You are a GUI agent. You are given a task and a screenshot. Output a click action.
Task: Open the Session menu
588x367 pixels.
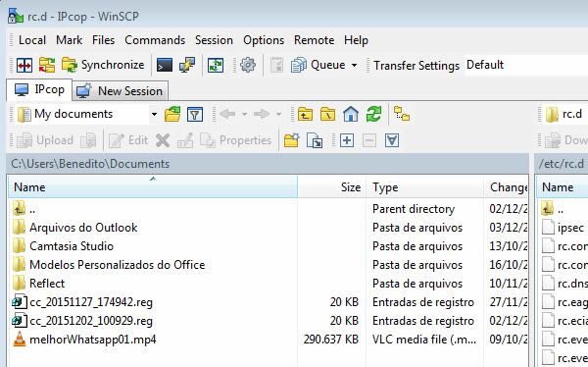pos(214,40)
